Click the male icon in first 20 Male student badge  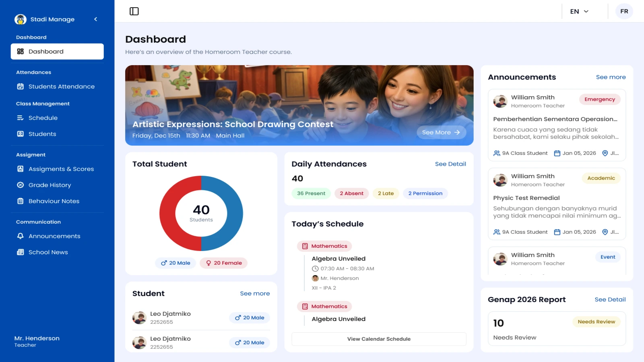pyautogui.click(x=238, y=318)
